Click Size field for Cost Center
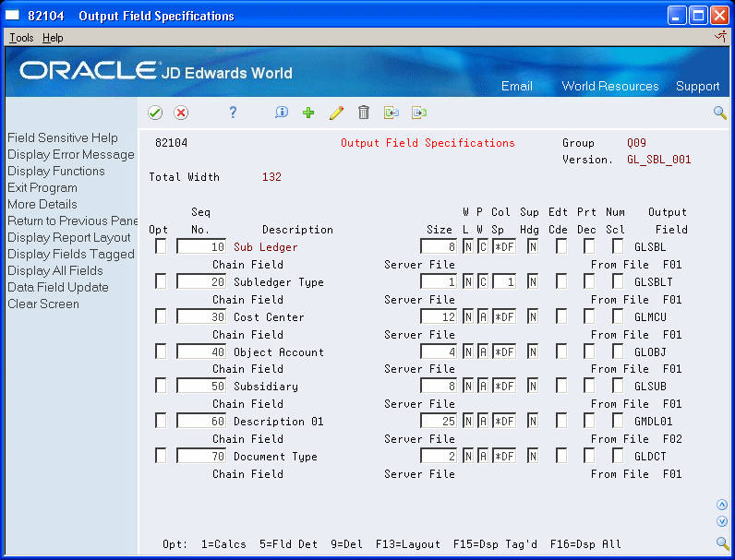Viewport: 735px width, 560px height. [439, 316]
